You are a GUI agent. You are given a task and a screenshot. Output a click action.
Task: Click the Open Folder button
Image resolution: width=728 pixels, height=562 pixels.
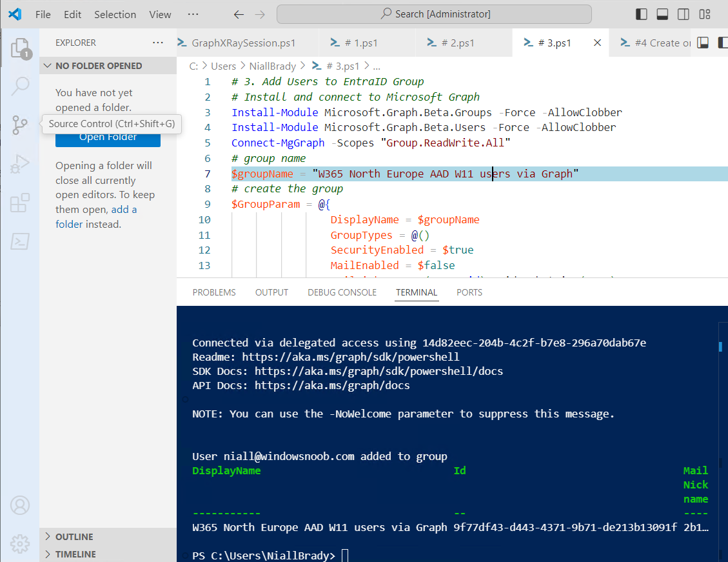click(108, 137)
